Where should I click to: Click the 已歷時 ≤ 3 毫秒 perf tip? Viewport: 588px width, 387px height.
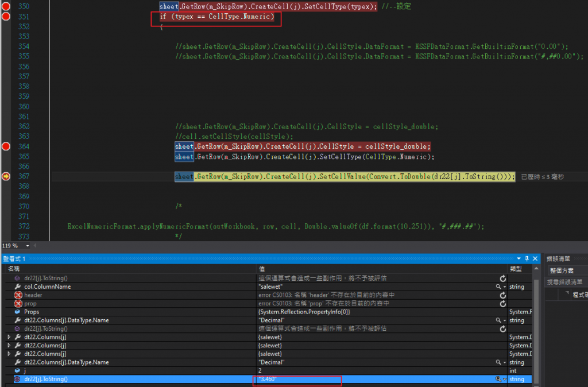click(542, 177)
